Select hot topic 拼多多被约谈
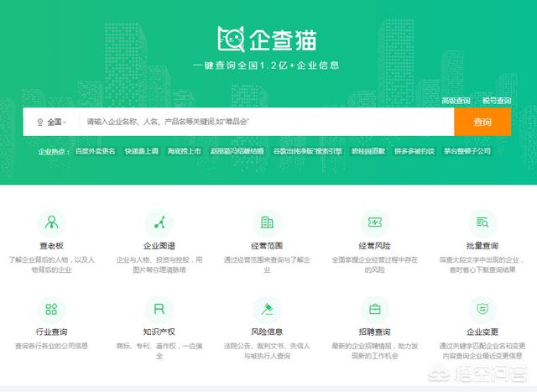Screen dimensions: 537x392 pos(414,151)
